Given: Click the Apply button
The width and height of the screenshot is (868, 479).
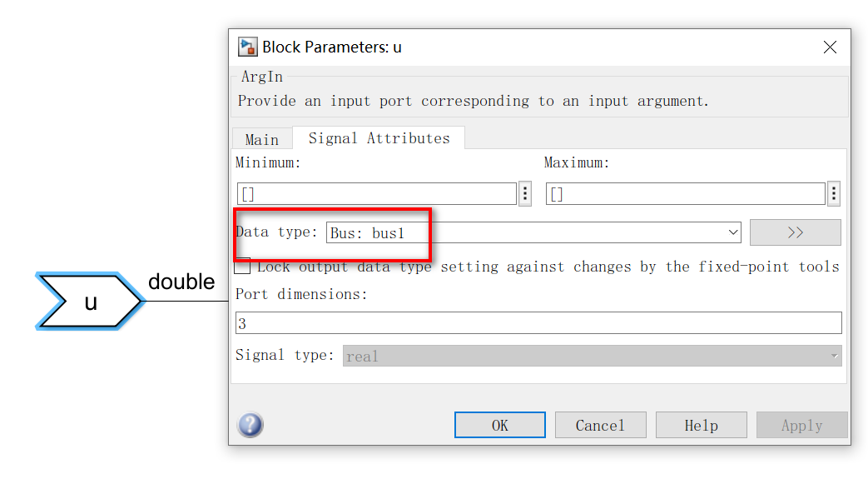Looking at the screenshot, I should (x=801, y=425).
